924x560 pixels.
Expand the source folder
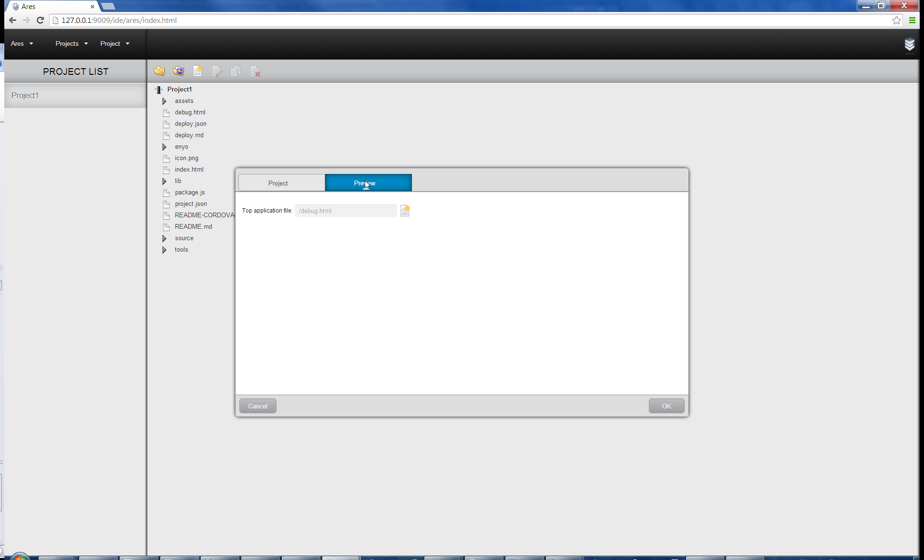[x=164, y=238]
